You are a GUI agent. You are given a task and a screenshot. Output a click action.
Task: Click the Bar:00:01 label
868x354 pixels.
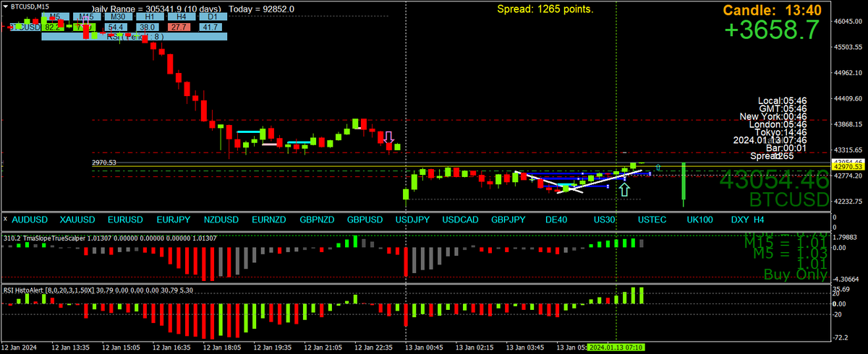[x=786, y=148]
